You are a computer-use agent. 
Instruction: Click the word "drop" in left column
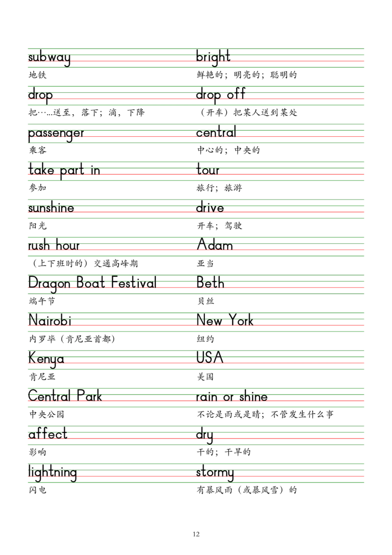[40, 95]
